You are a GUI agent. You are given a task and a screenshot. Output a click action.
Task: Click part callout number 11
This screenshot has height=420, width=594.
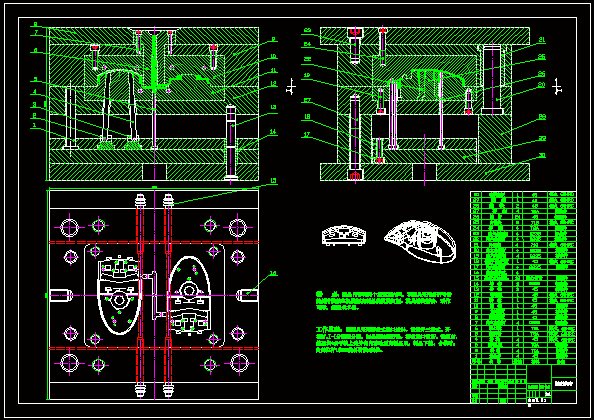[273, 70]
